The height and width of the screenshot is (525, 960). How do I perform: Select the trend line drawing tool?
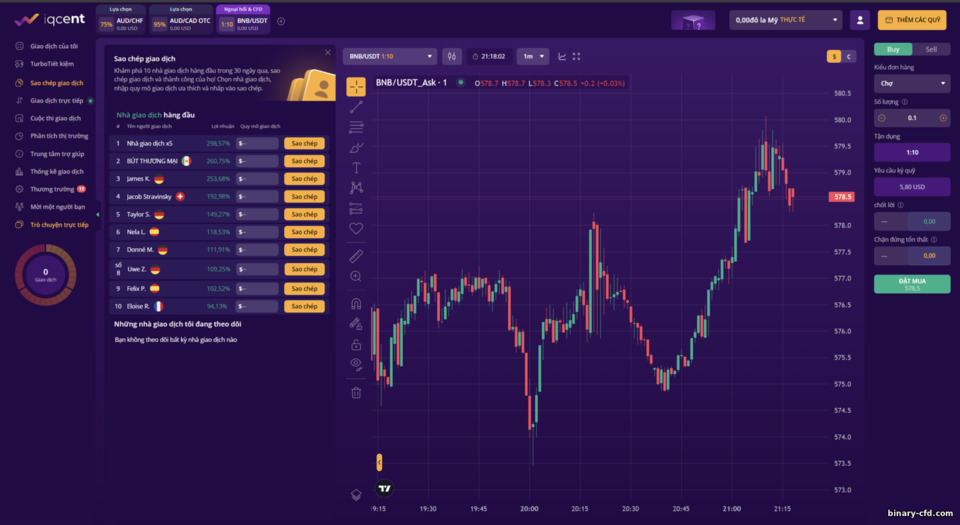[x=356, y=107]
